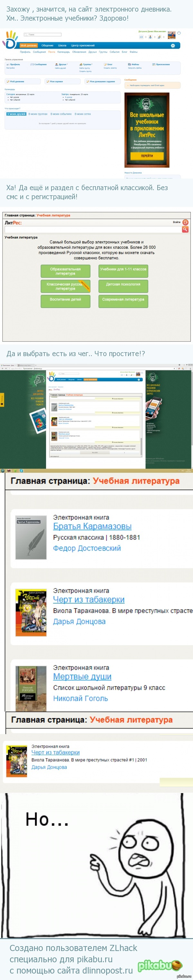Screen dimensions: 193x980
Task: Open the "Файлы" submenu link
Action: pos(133,52)
